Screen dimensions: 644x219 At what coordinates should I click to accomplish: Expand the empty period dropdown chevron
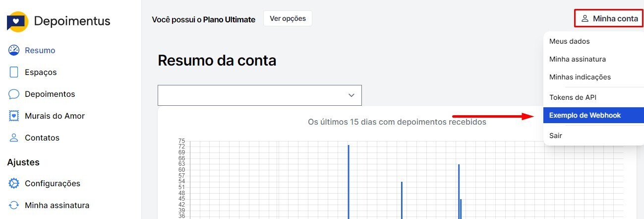pos(351,95)
